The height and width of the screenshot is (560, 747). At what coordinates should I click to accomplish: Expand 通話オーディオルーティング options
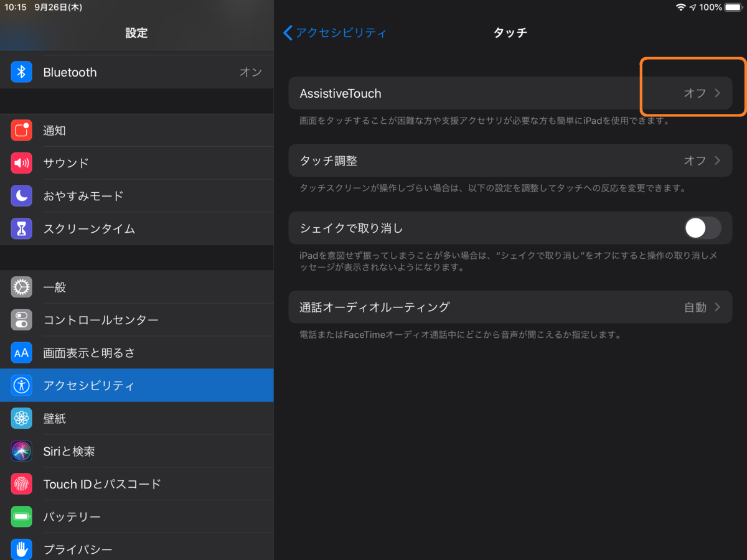(717, 307)
